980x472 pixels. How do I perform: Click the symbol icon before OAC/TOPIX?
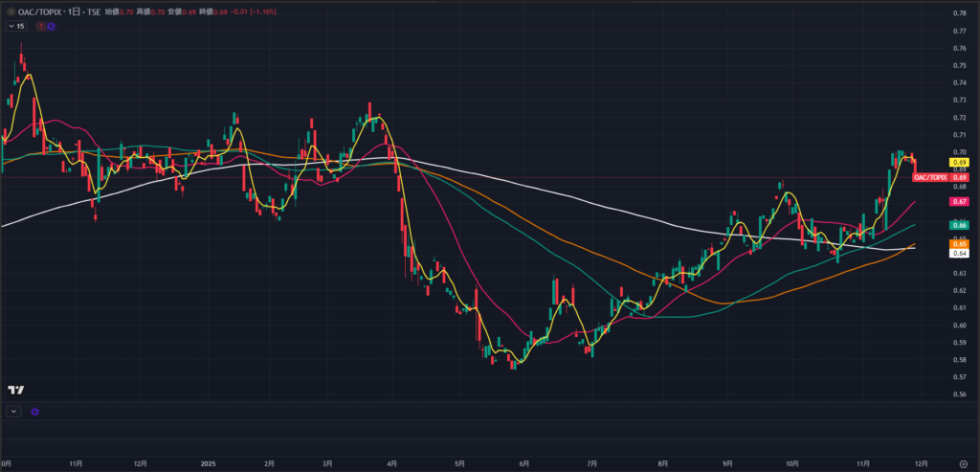pyautogui.click(x=11, y=11)
